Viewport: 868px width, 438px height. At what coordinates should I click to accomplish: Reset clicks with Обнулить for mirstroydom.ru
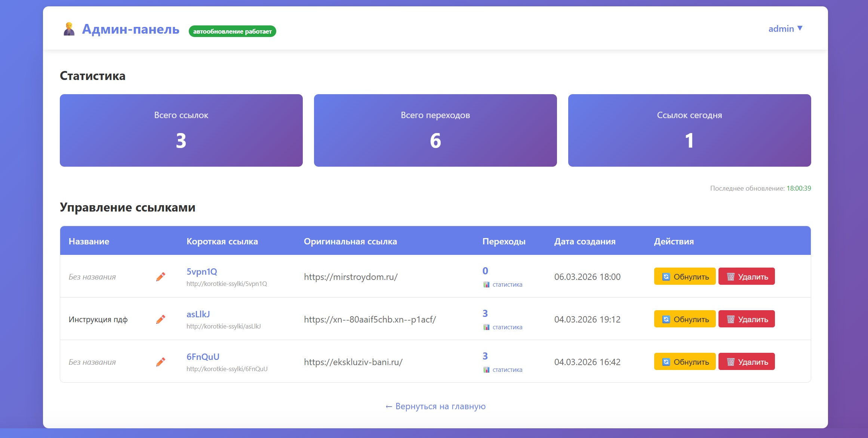[684, 277]
